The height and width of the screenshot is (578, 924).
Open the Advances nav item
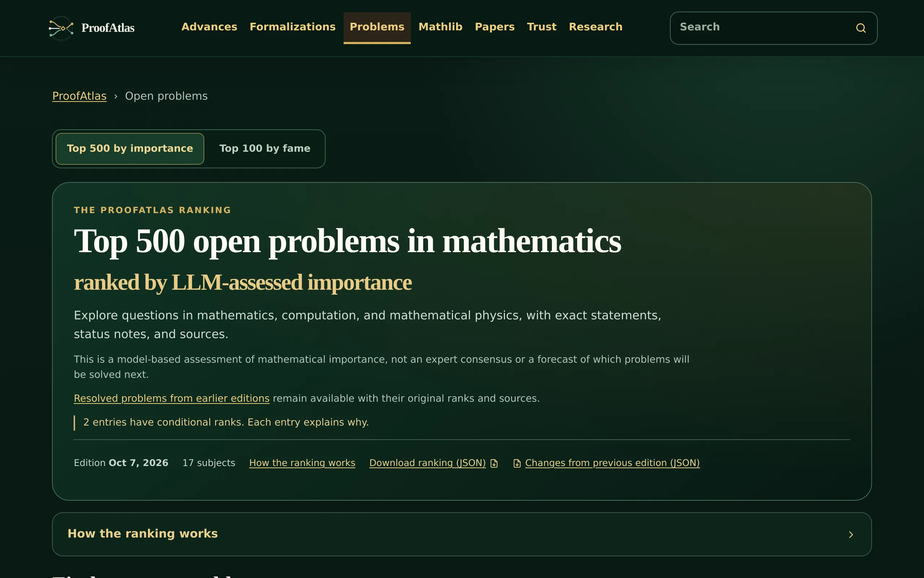coord(209,27)
